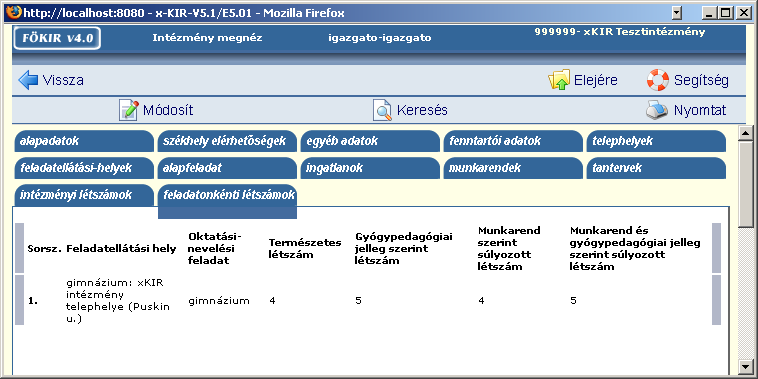Click the vertical scrollbar thumb

point(745,184)
